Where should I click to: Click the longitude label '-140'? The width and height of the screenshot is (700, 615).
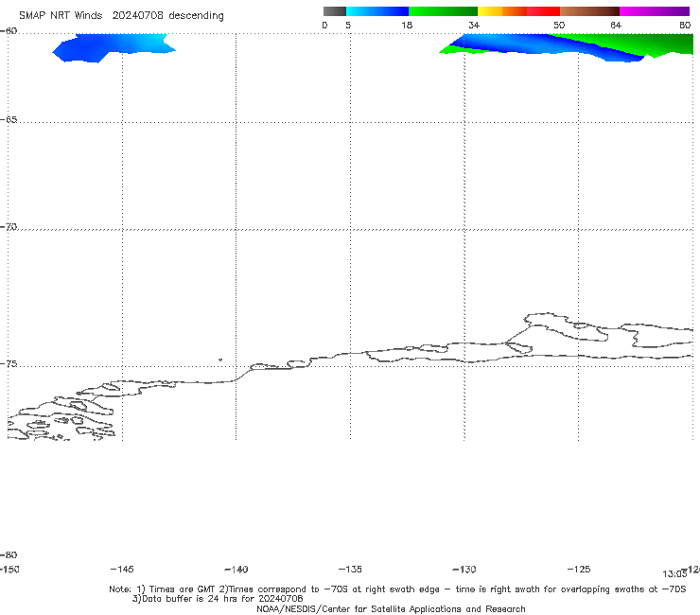click(236, 570)
